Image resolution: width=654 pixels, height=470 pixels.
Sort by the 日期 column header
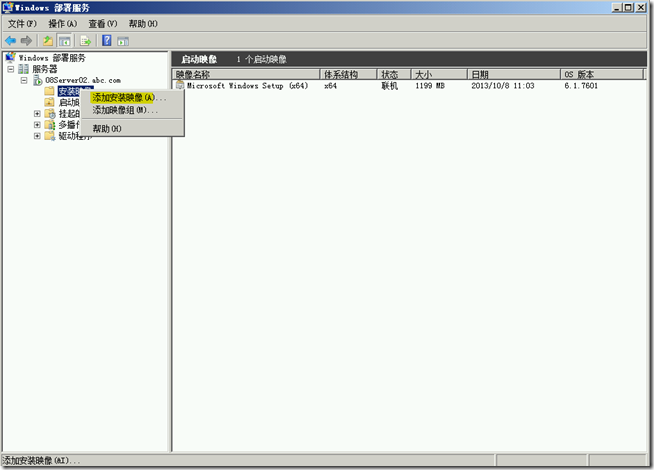coord(513,74)
